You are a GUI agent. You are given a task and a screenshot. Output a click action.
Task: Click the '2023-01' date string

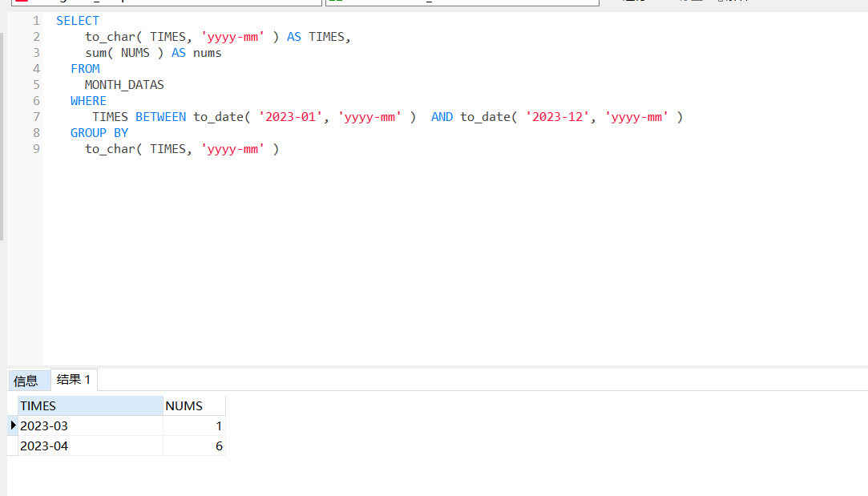pos(290,117)
